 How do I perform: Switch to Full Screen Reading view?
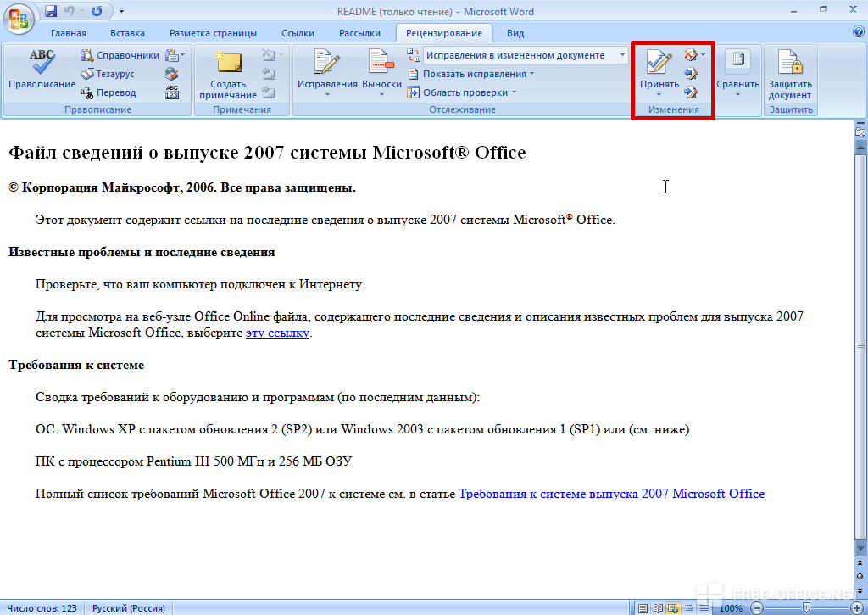(658, 608)
